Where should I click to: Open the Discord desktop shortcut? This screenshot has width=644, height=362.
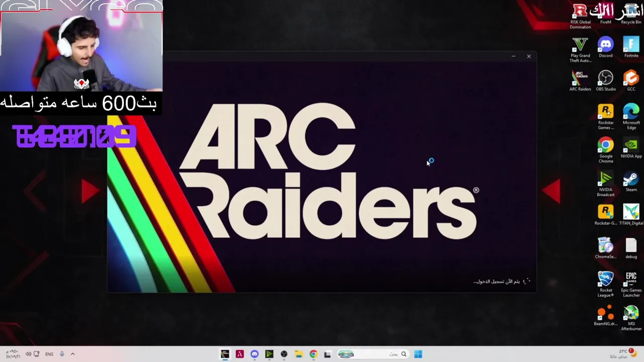tap(606, 48)
